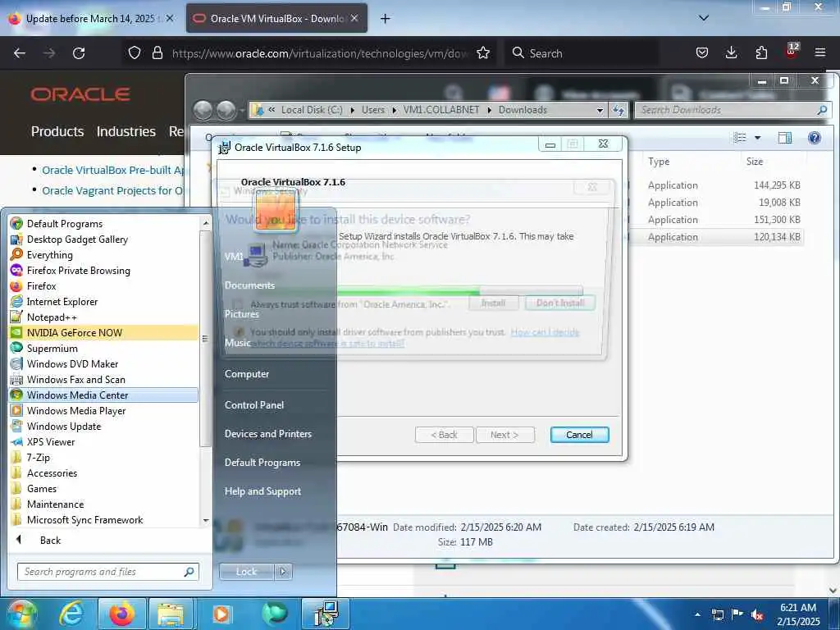Go Back in Start menu programs
Image resolution: width=840 pixels, height=630 pixels.
point(50,540)
